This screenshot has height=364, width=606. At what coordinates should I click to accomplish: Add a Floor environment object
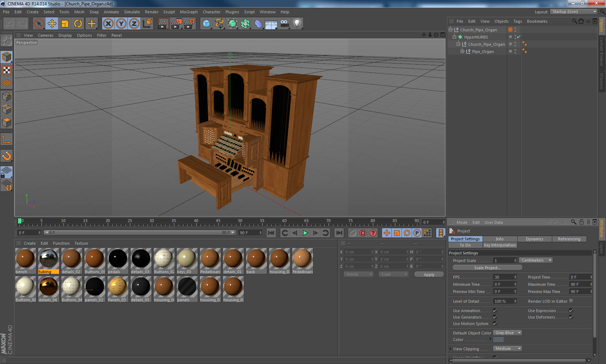click(271, 24)
